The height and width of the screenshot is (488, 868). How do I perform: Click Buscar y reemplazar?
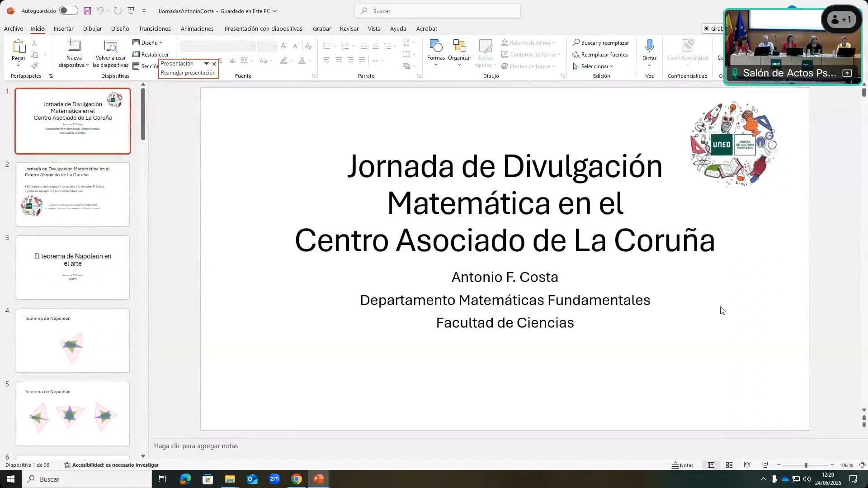point(600,42)
